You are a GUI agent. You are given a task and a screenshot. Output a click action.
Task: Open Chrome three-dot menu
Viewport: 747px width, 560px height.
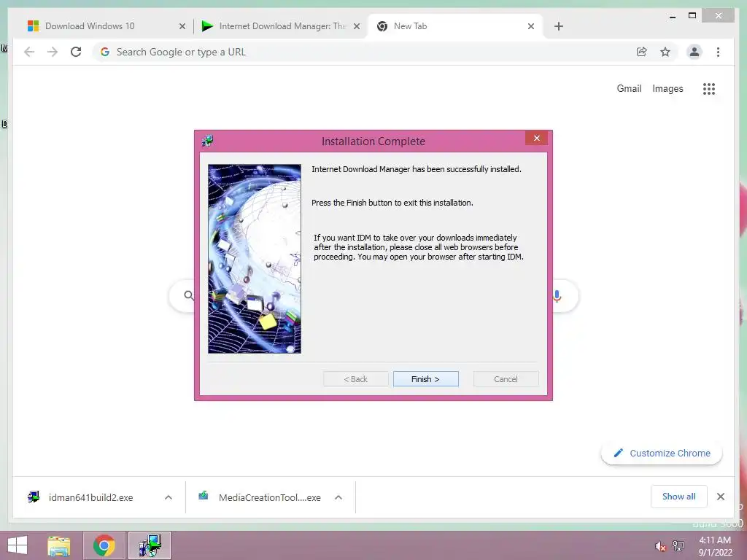718,52
